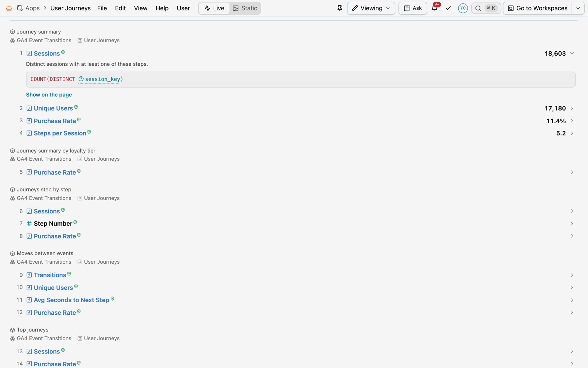This screenshot has width=588, height=368.
Task: Click User Journeys tag under Journey summary
Action: [99, 40]
